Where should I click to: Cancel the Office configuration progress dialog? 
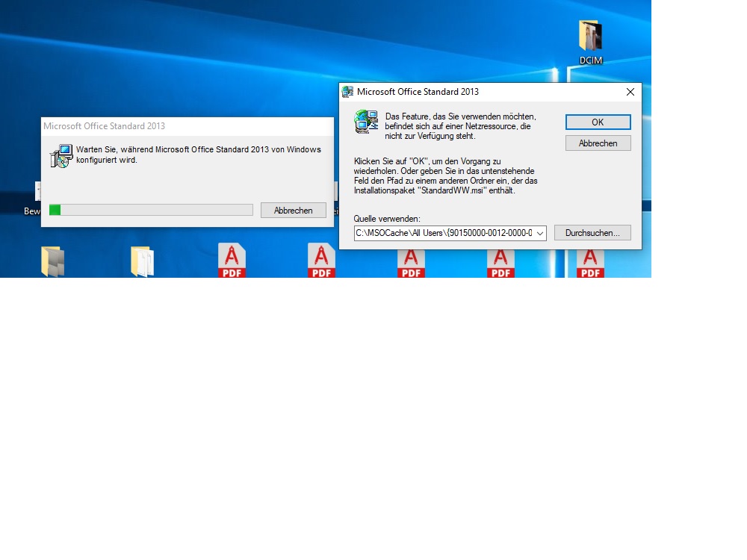coord(294,210)
